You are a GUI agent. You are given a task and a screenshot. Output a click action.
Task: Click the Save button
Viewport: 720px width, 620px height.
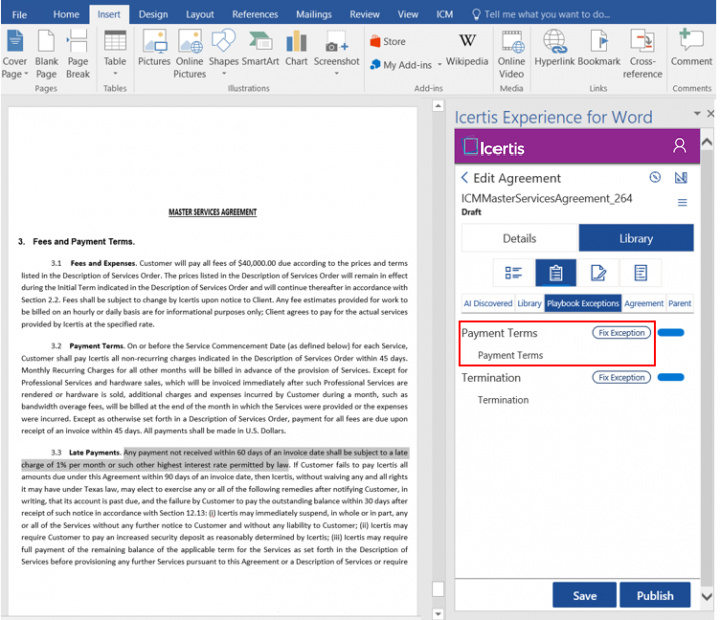pos(585,596)
